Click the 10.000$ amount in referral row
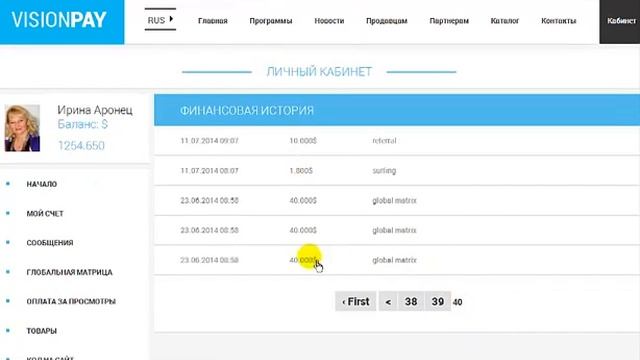Viewport: 640px width, 360px height. pyautogui.click(x=303, y=141)
